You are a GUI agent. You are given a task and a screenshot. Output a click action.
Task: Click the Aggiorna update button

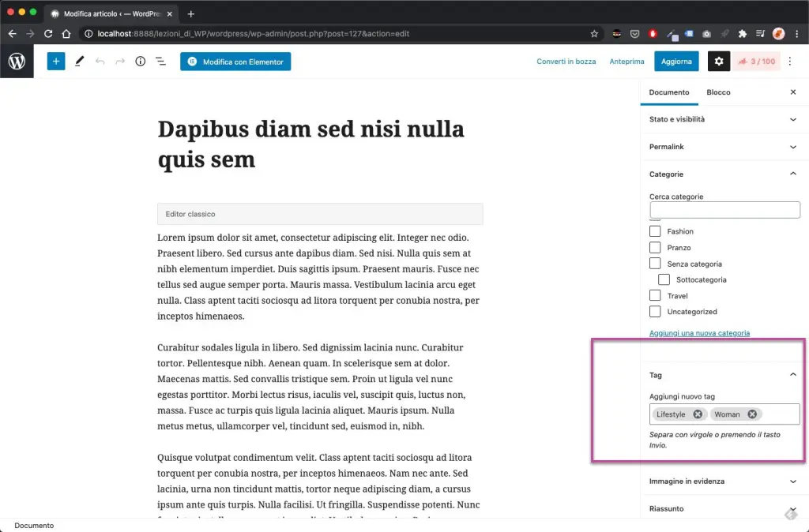[x=676, y=62]
